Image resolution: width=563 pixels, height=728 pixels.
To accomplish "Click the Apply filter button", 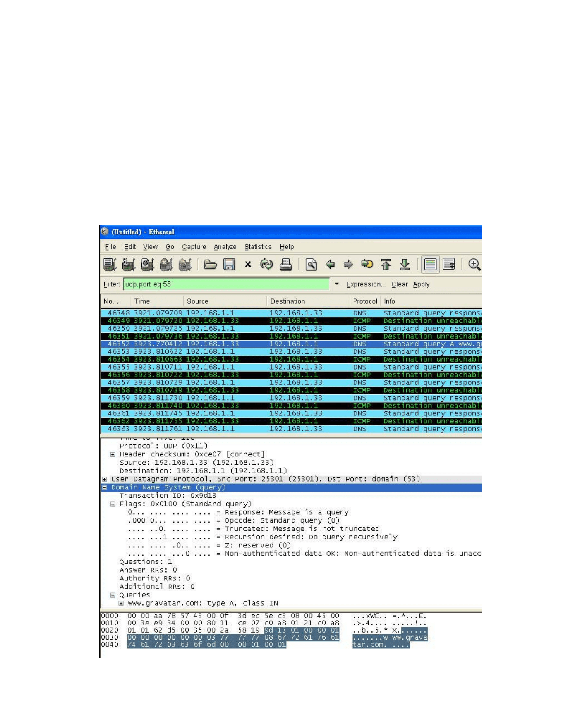I will point(421,284).
